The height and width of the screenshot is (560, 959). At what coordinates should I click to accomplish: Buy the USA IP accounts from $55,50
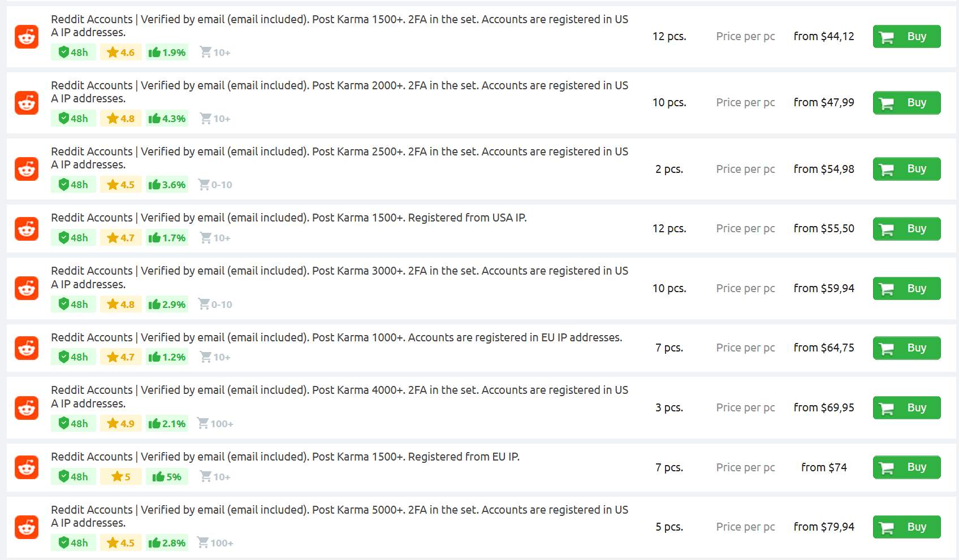906,229
